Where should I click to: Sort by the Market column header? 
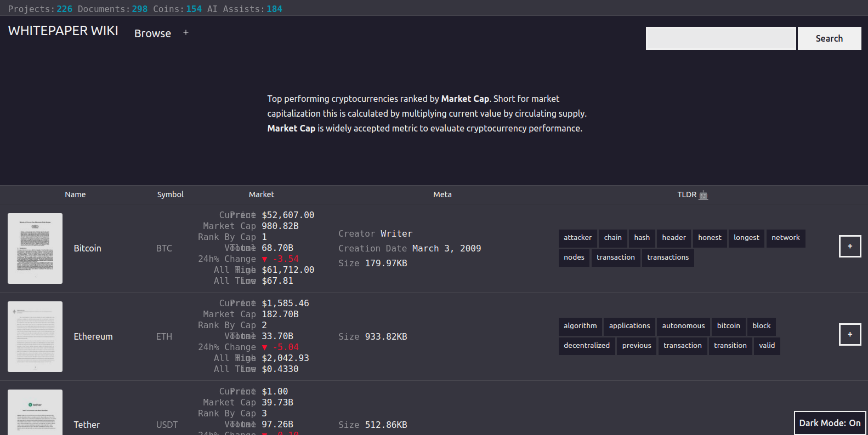261,194
